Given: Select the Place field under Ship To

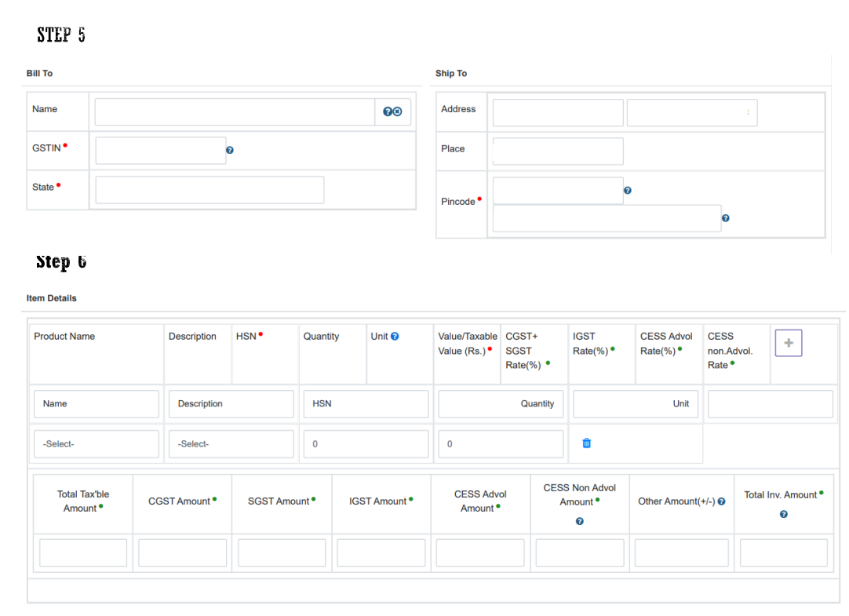Looking at the screenshot, I should pos(558,151).
